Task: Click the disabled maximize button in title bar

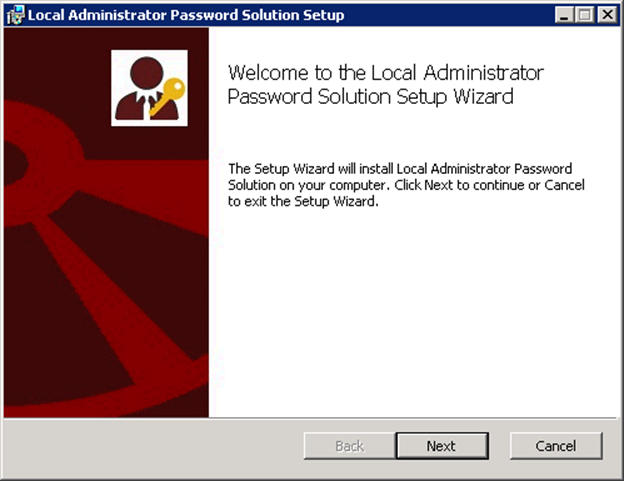Action: pos(585,15)
